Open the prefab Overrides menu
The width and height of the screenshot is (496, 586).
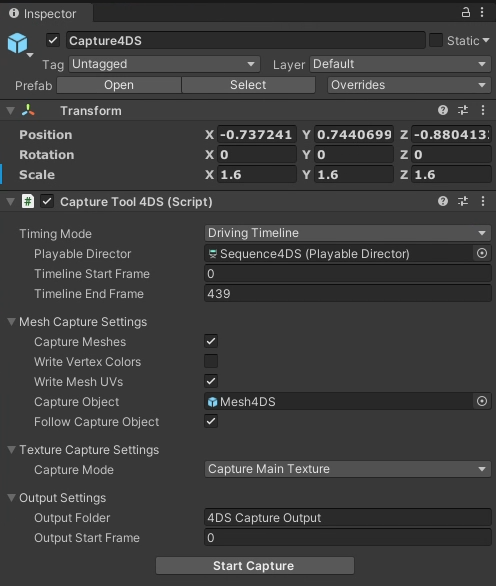click(x=409, y=85)
